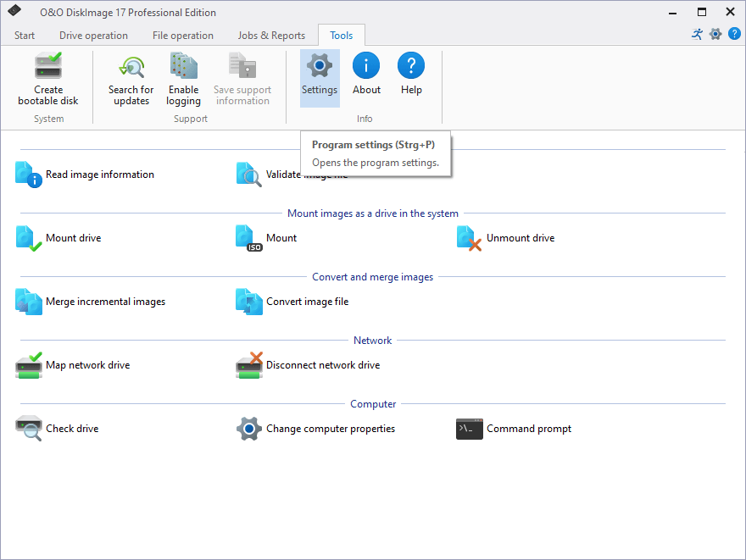Switch to the Jobs & Reports tab
746x560 pixels.
point(271,36)
